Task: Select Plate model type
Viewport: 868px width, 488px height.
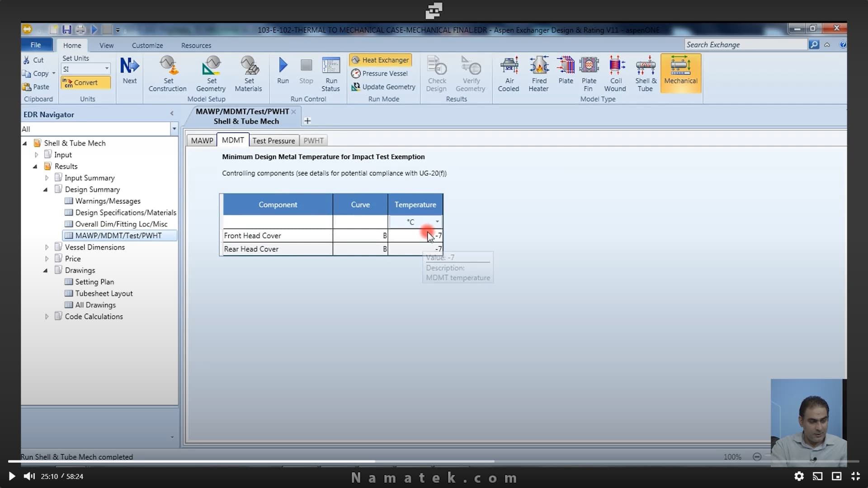Action: point(566,71)
